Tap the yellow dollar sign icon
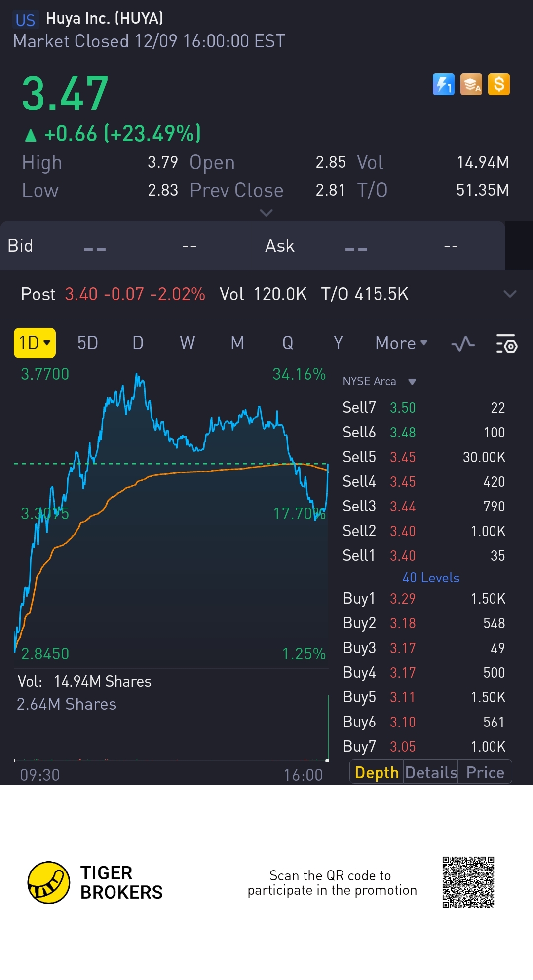This screenshot has width=533, height=980. click(x=498, y=84)
